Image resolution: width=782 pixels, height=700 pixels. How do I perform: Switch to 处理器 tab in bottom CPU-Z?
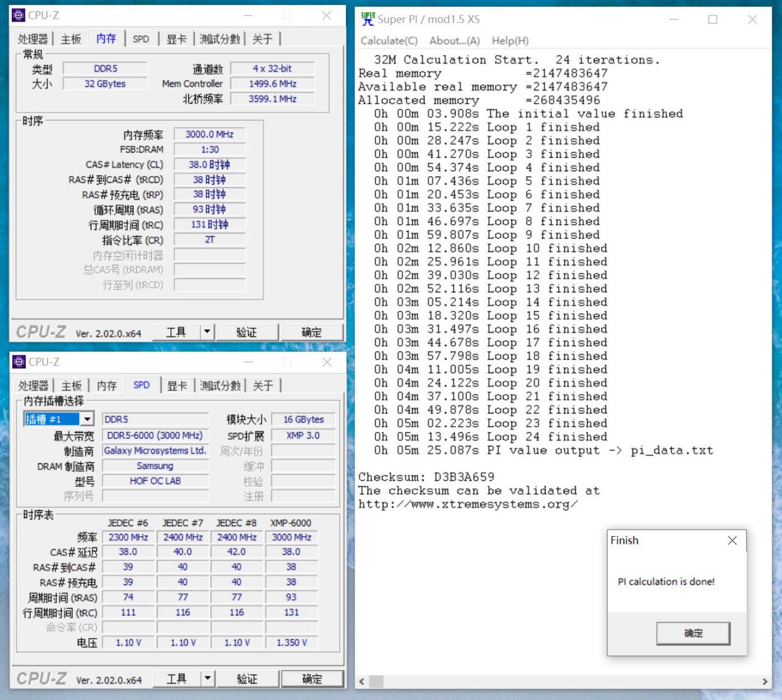(33, 386)
